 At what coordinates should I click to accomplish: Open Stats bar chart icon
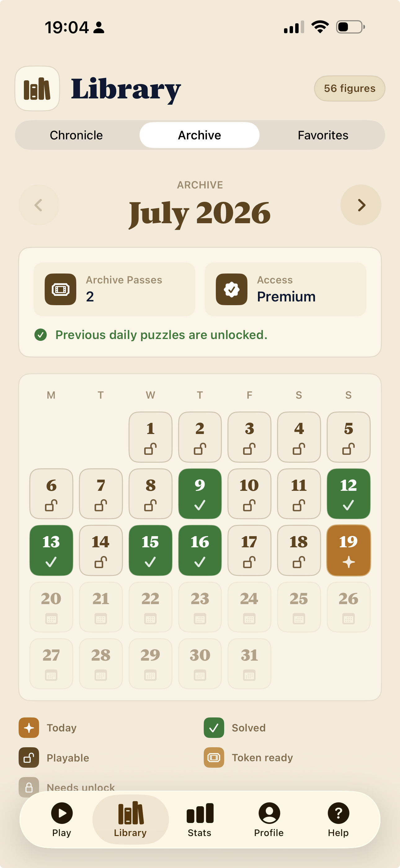pos(200,813)
